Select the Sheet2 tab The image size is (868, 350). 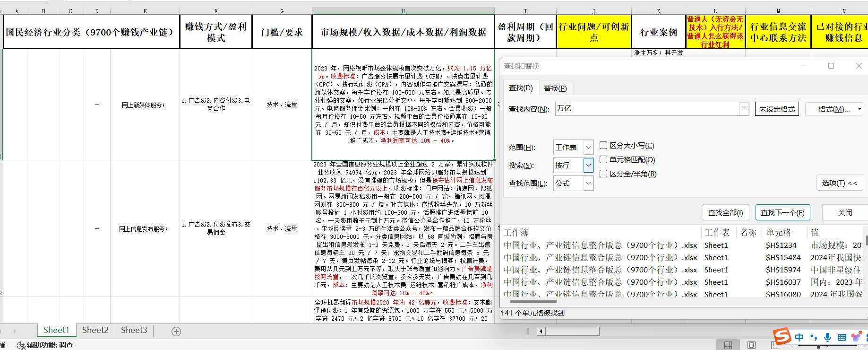pos(95,330)
